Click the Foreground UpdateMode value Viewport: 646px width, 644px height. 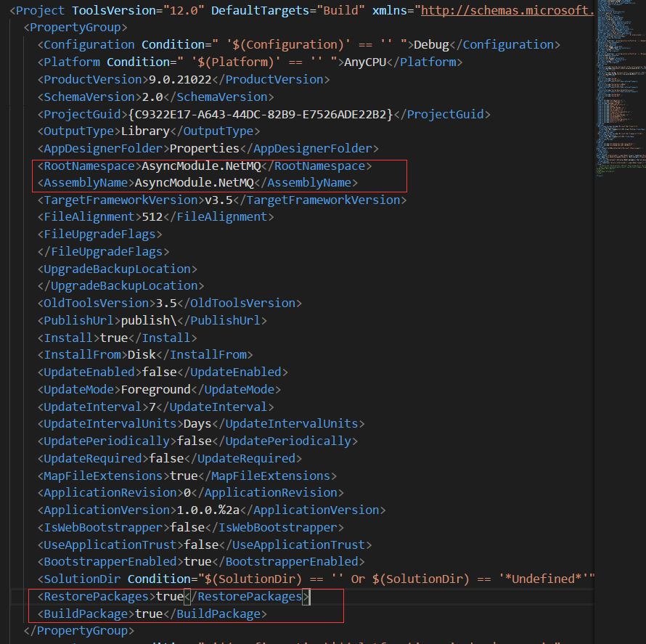coord(156,390)
